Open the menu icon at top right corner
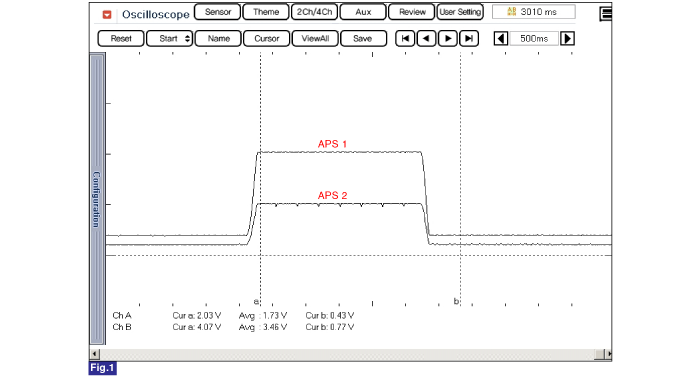This screenshot has height=377, width=700. tap(606, 14)
